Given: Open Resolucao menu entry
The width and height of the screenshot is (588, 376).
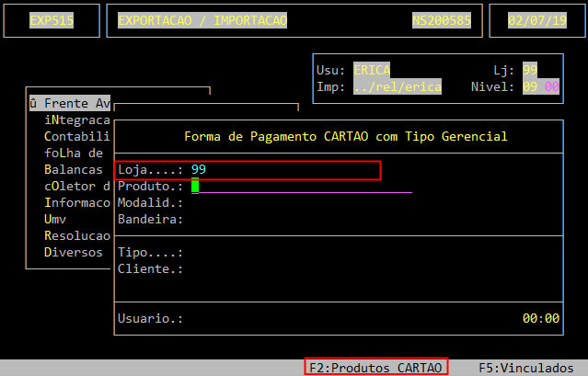Looking at the screenshot, I should (76, 235).
